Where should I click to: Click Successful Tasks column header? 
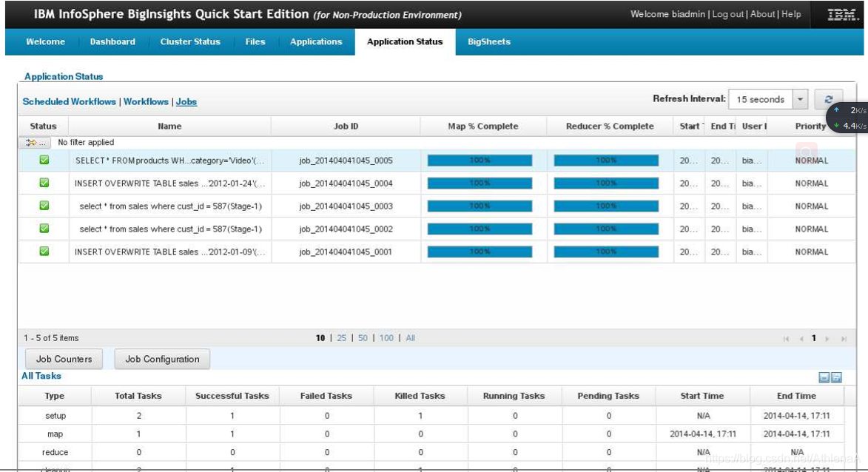click(x=232, y=396)
